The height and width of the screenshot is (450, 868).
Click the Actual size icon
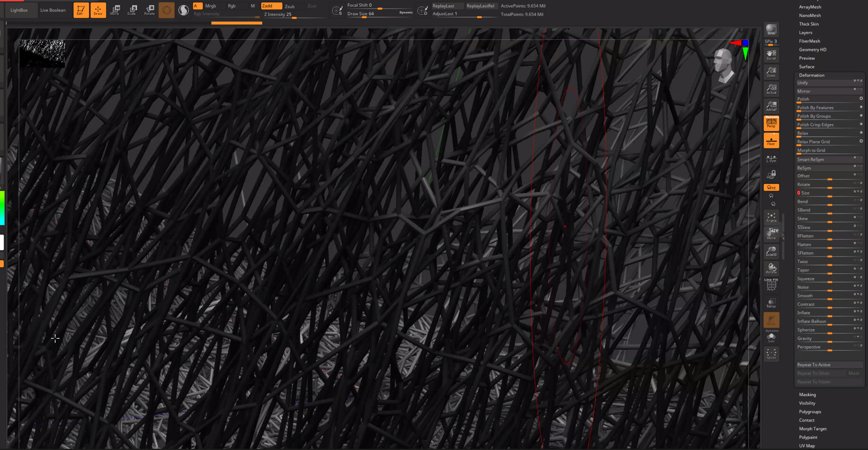point(771,89)
